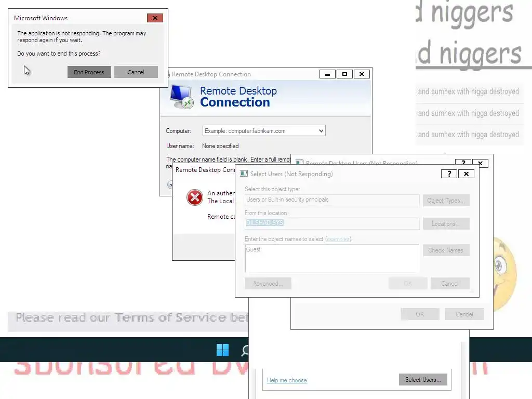Click the Select Users... button
This screenshot has width=532, height=399.
tap(423, 380)
